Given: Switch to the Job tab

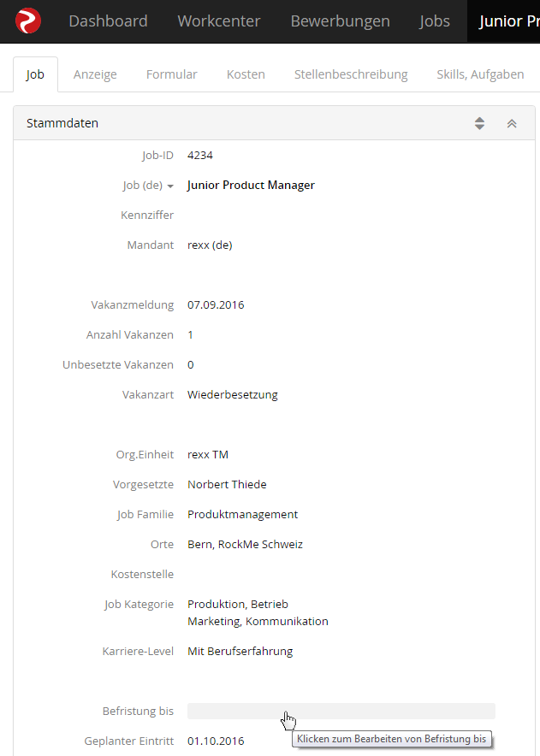Looking at the screenshot, I should coord(35,74).
